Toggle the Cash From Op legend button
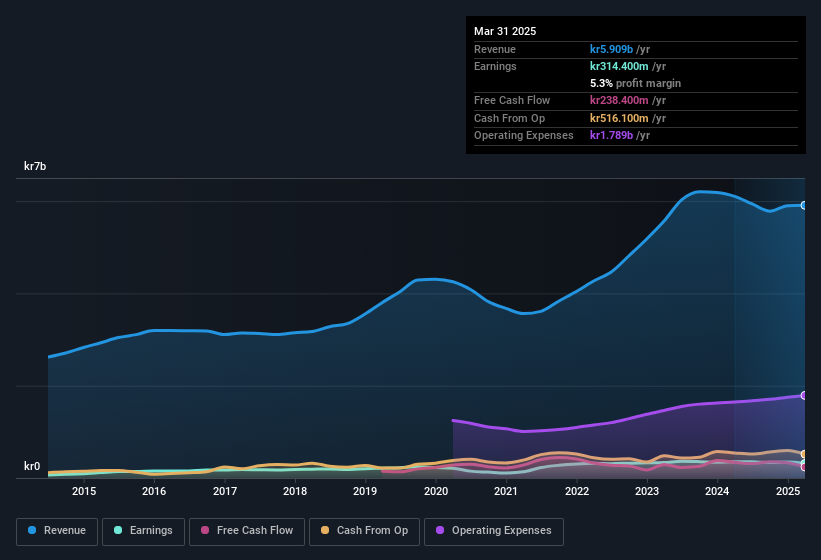 pos(364,531)
